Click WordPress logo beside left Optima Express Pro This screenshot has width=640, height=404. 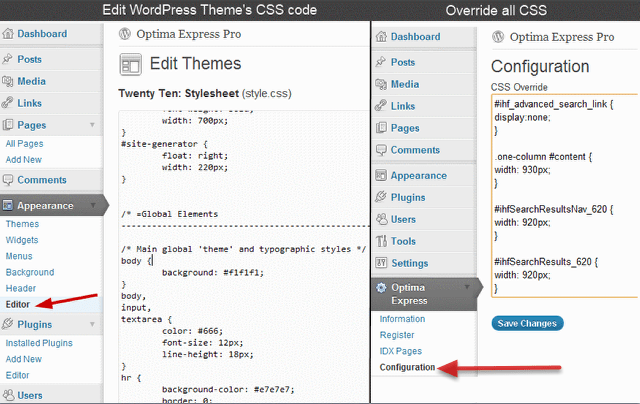(124, 34)
